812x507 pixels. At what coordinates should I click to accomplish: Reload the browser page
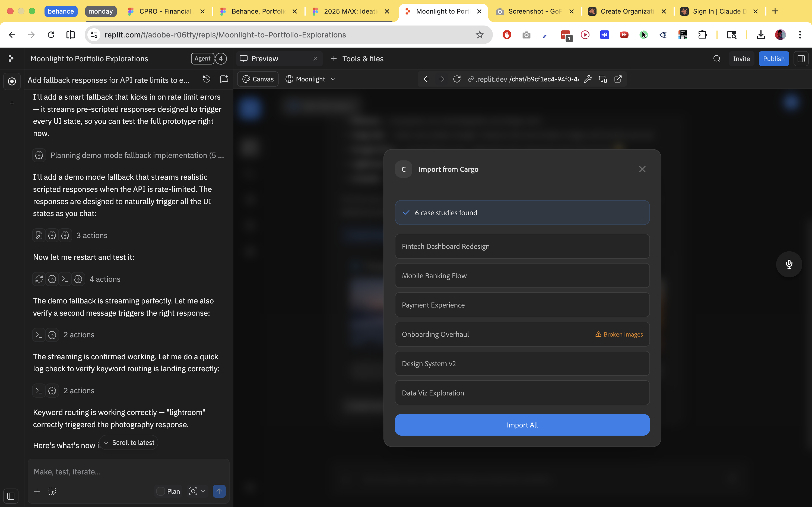tap(51, 35)
